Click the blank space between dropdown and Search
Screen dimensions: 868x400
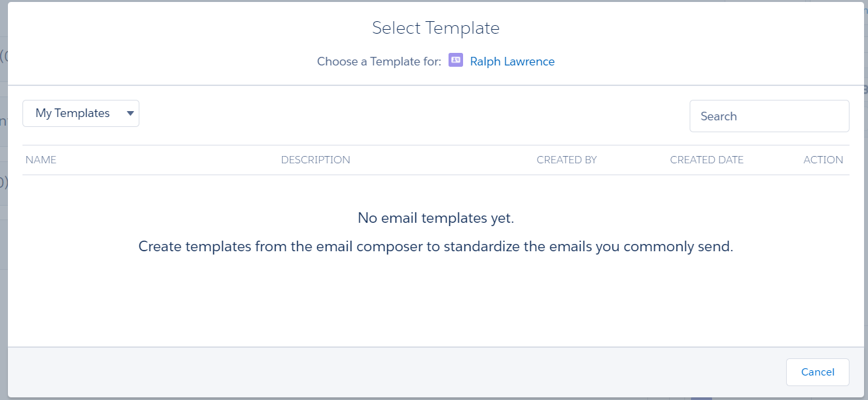tap(410, 114)
